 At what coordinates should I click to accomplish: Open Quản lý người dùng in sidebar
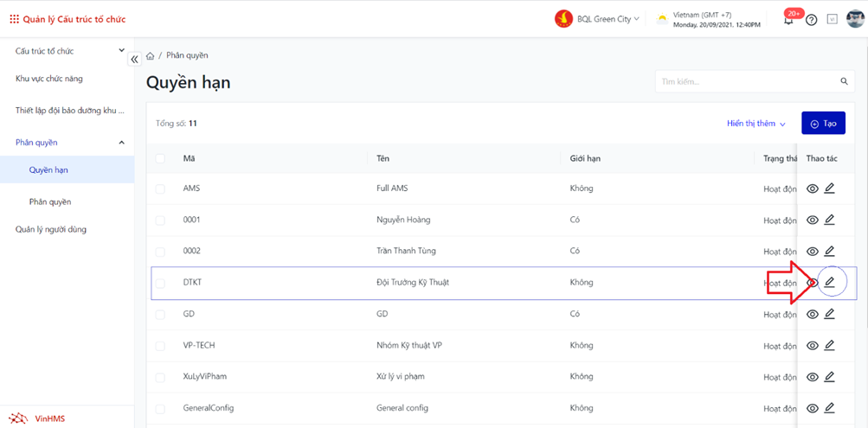(x=51, y=230)
